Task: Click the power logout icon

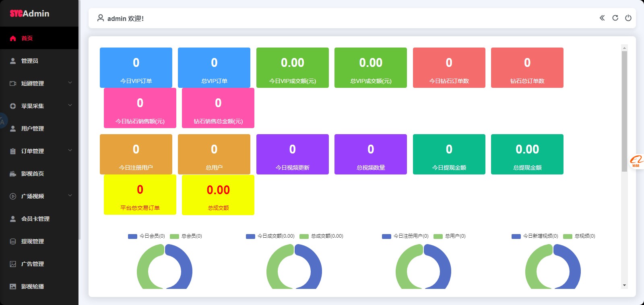Action: click(628, 18)
